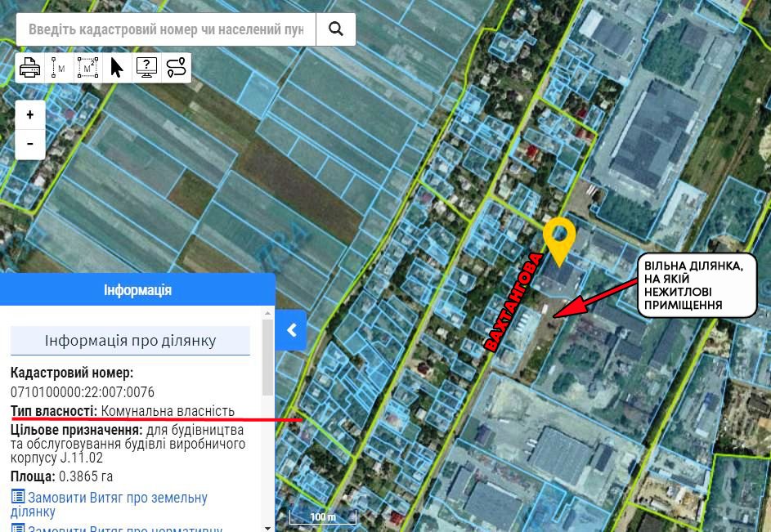The height and width of the screenshot is (532, 771).
Task: Open the print map tool
Action: tap(30, 68)
